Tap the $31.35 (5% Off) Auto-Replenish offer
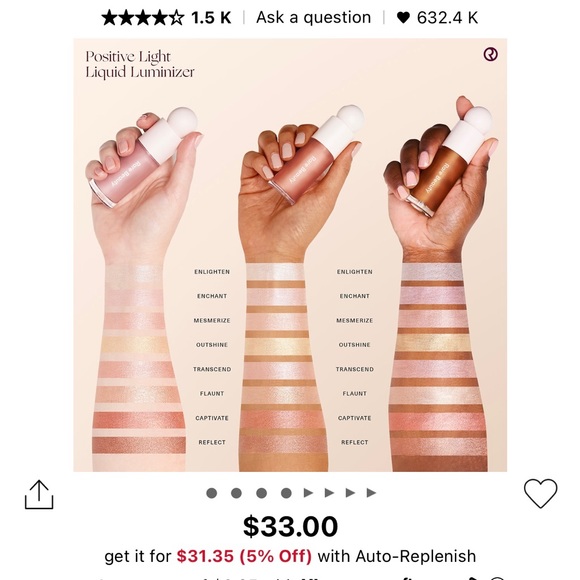580x580 pixels. 244,556
